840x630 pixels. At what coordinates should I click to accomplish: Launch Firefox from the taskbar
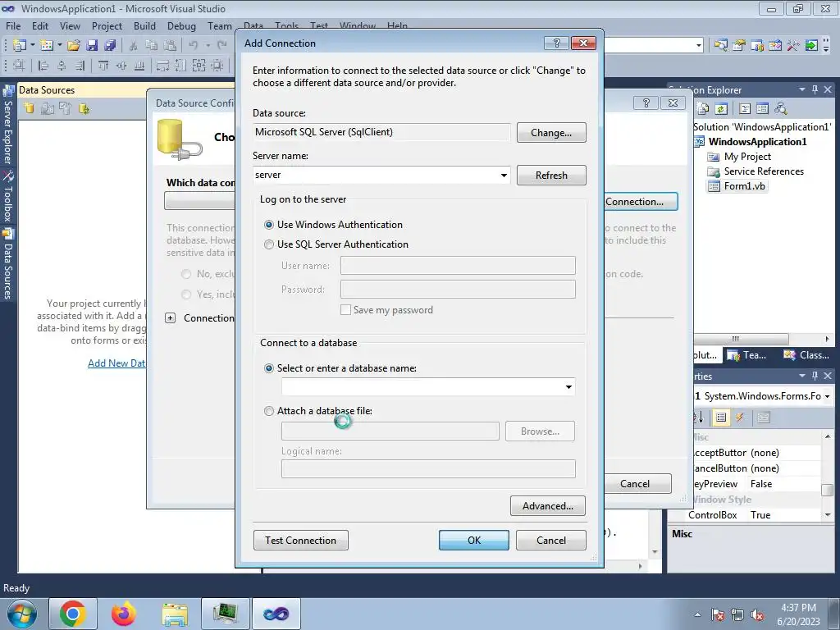point(124,614)
